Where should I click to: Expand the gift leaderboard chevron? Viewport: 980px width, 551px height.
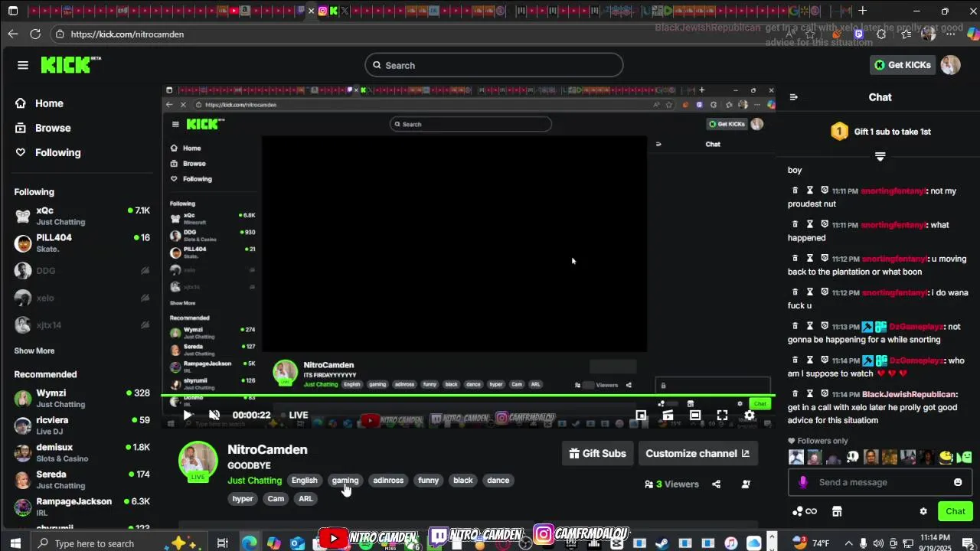click(880, 156)
